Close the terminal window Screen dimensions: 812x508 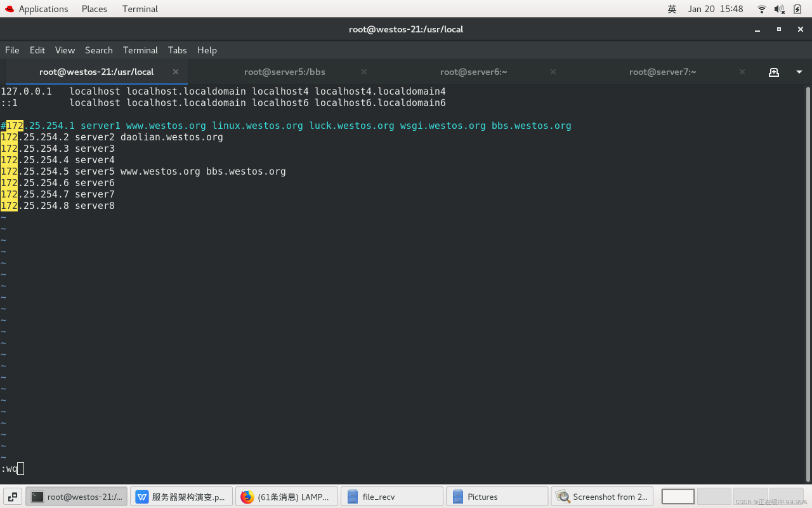point(801,29)
